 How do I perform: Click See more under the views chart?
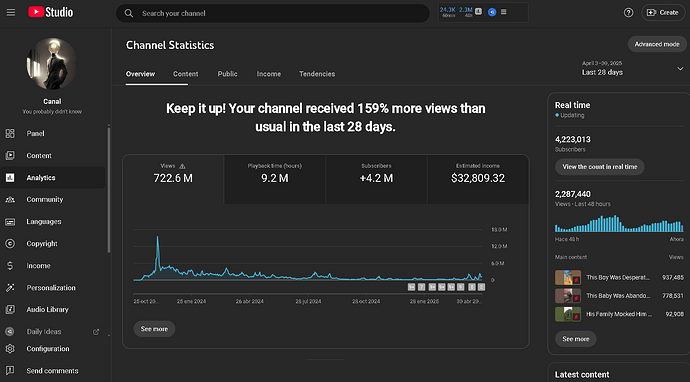coord(154,329)
